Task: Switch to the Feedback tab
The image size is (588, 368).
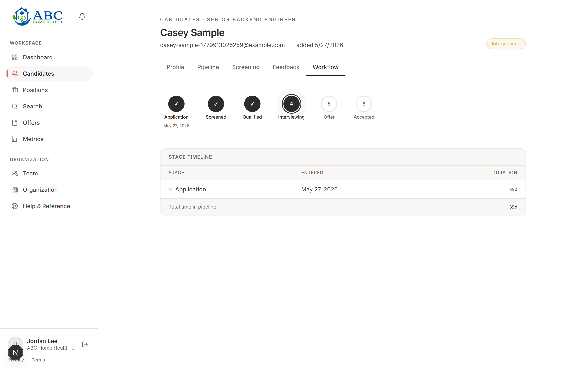Action: click(286, 67)
